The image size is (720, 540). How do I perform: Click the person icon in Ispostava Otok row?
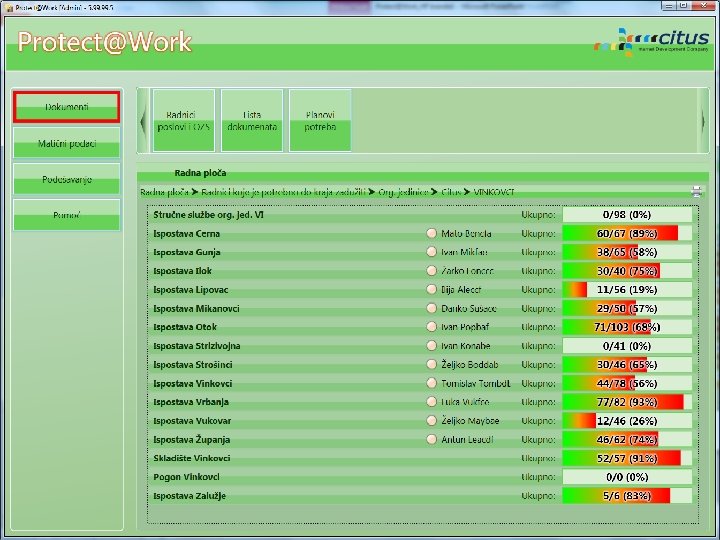point(431,327)
